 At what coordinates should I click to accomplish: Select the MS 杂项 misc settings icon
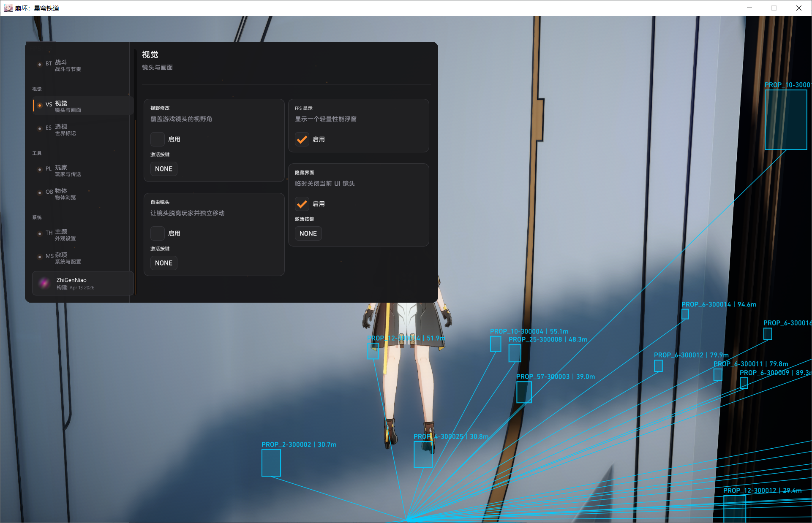pyautogui.click(x=40, y=257)
